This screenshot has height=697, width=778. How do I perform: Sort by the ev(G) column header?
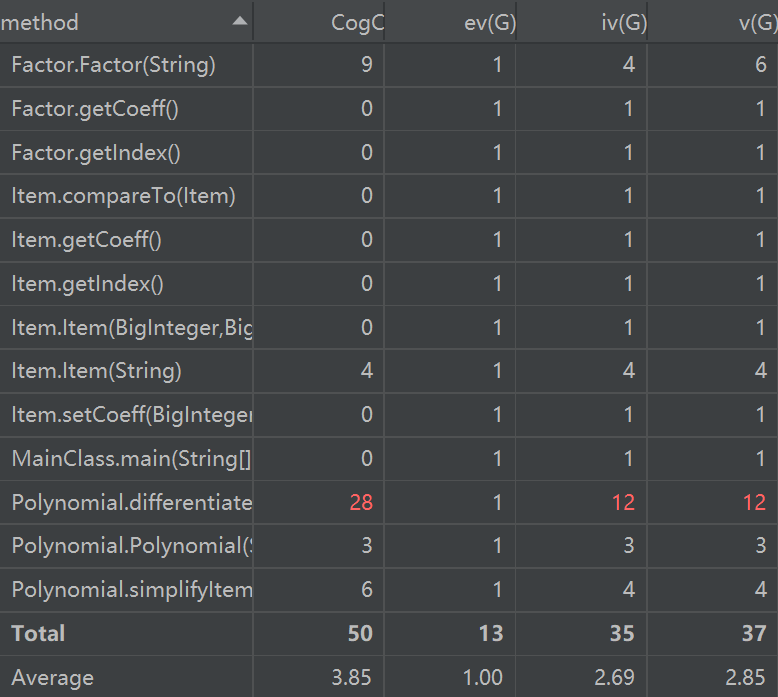[450, 22]
